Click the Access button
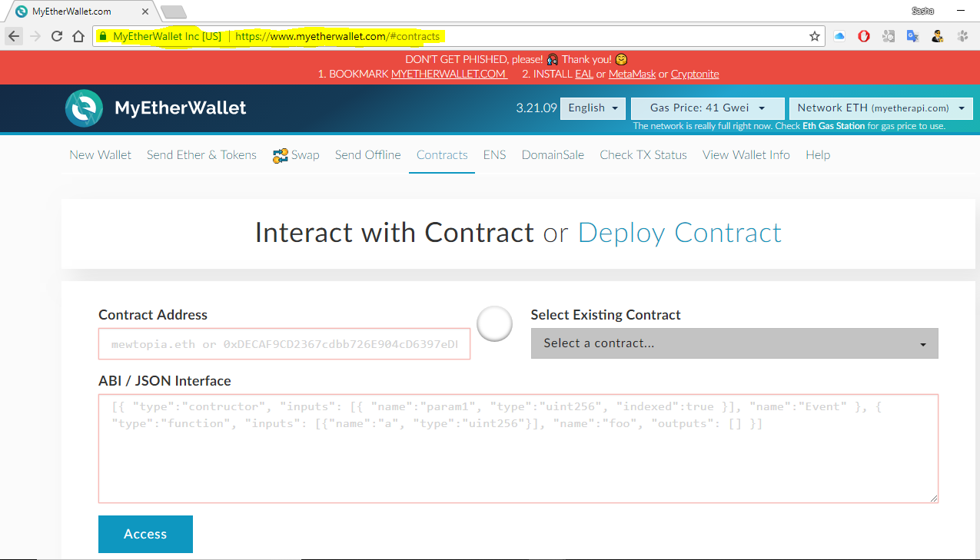980x560 pixels. point(145,534)
